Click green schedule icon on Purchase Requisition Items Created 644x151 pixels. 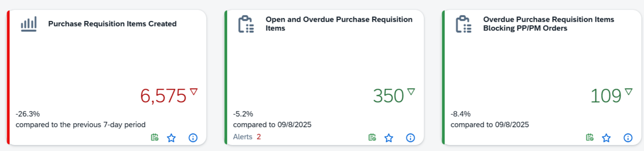point(155,137)
